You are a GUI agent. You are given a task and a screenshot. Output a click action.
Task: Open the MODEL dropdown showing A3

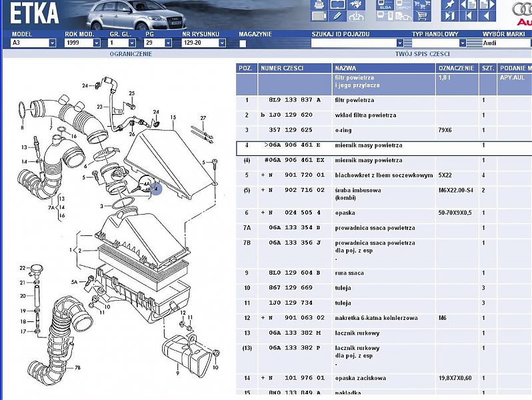point(33,43)
